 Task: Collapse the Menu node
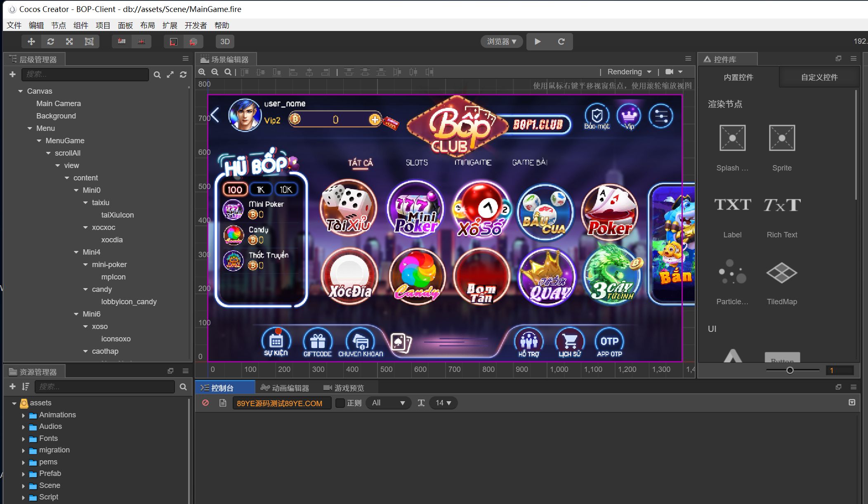[x=30, y=128]
